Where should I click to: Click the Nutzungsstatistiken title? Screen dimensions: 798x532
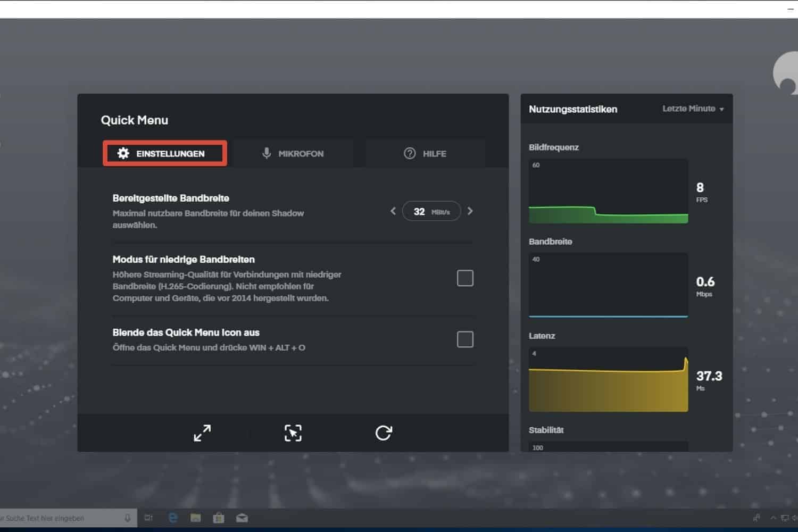[x=573, y=109]
